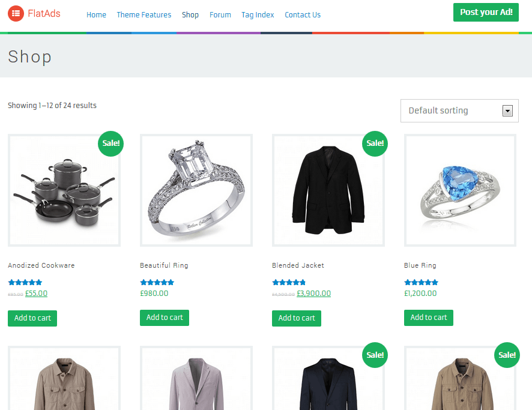Open the blue gemstone ring image

(x=460, y=190)
